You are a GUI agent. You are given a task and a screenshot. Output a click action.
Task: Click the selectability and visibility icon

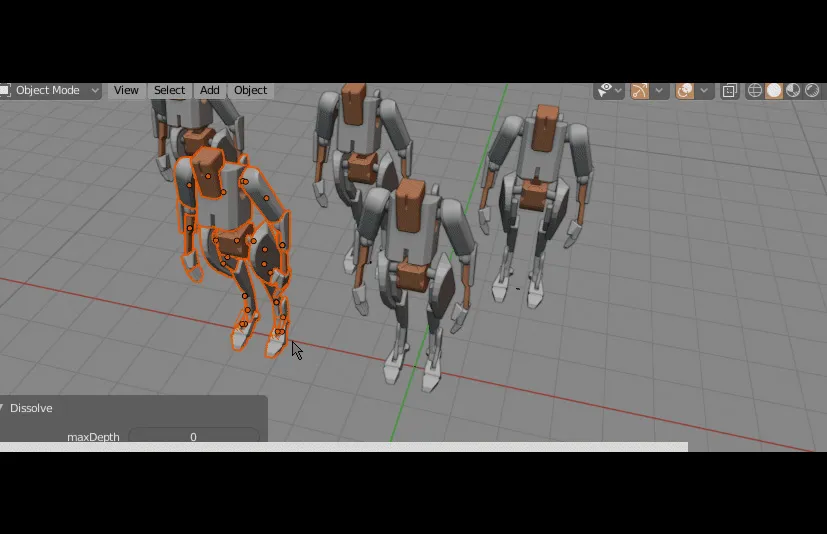coord(604,90)
